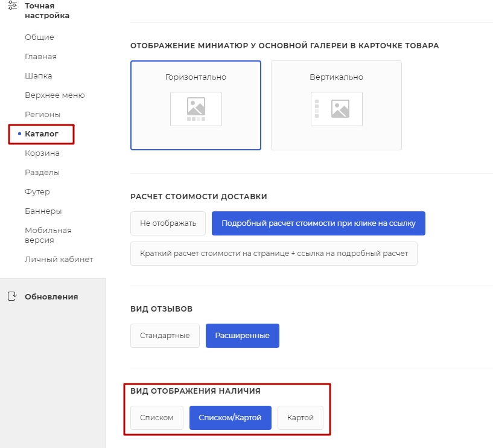Click the vertical thumbnails gallery preview icon
The width and height of the screenshot is (493, 448).
tap(337, 109)
